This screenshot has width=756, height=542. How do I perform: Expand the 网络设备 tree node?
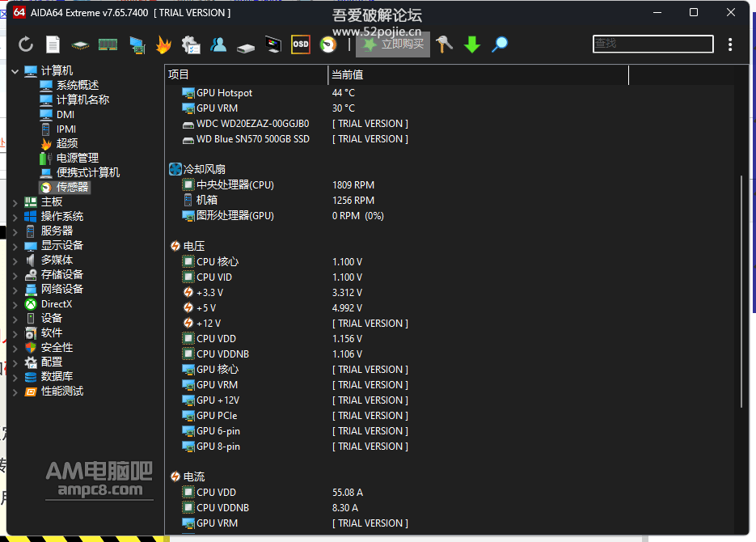click(x=15, y=290)
